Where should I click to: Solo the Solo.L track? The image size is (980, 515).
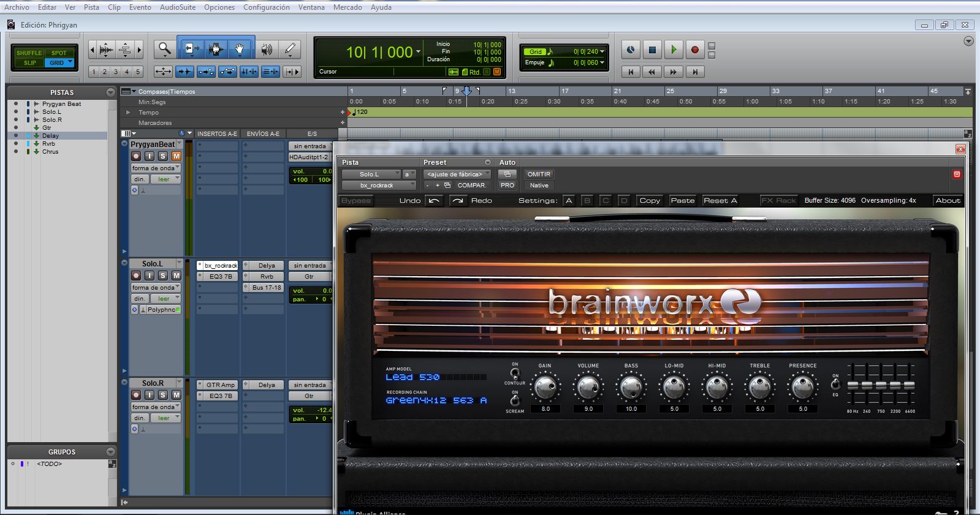pyautogui.click(x=163, y=276)
